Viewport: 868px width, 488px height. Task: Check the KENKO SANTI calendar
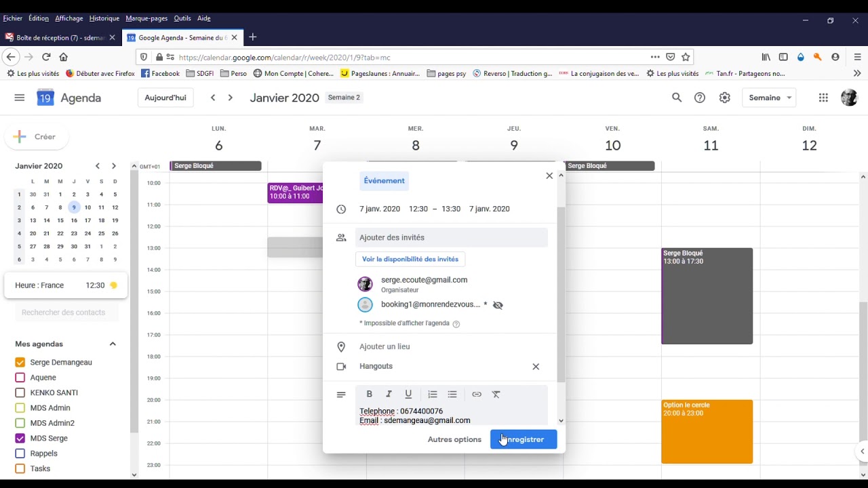(x=20, y=392)
